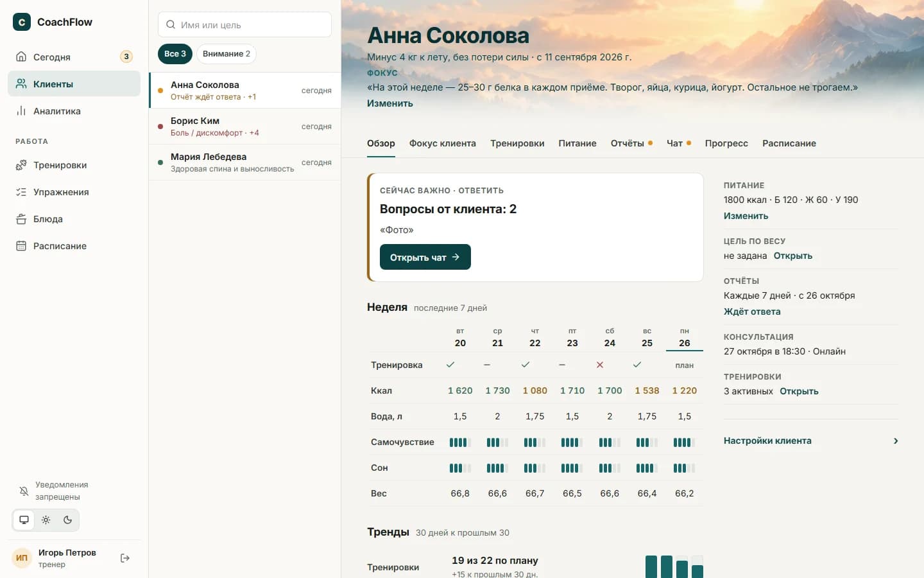Screen dimensions: 924x578
Task: Click the CoachFlow logo icon
Action: [22, 22]
